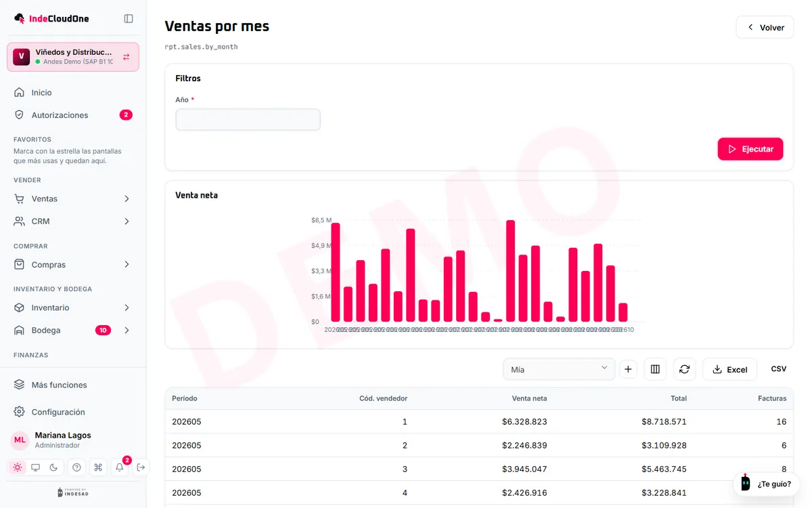The image size is (812, 508).
Task: Expand the CRM submenu chevron
Action: [127, 221]
